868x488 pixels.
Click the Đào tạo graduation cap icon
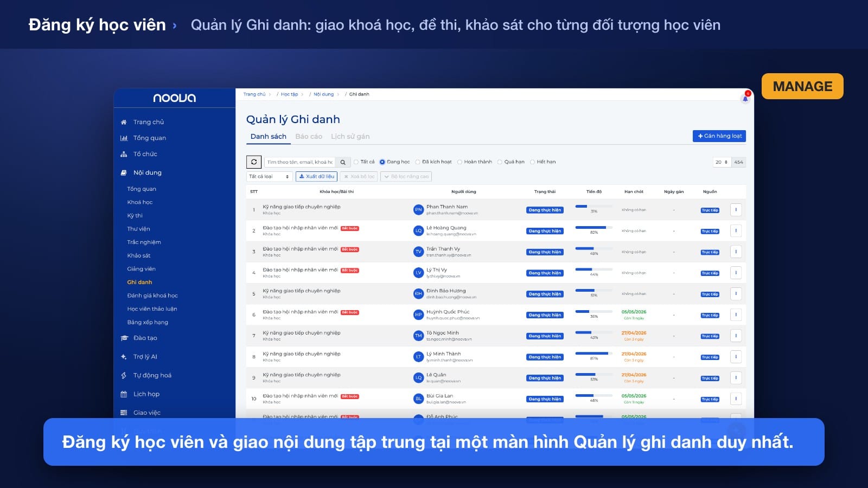124,338
